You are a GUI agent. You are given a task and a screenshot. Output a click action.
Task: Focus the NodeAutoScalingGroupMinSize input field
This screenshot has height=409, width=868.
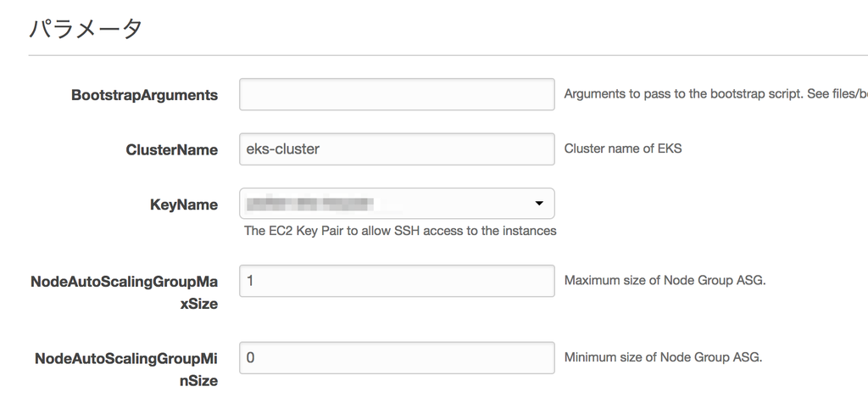coord(397,358)
